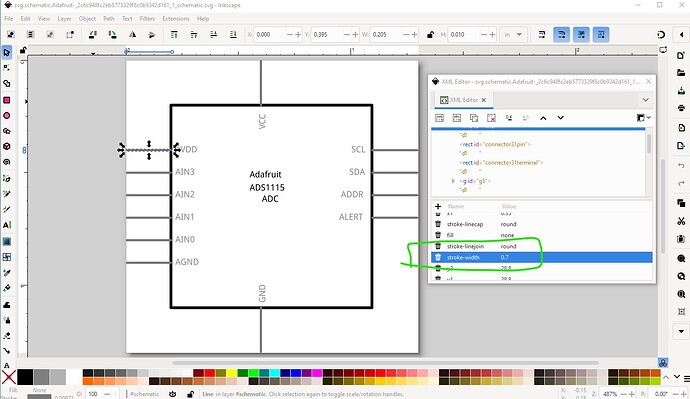Select all objects icon in toolbar
This screenshot has width=690, height=399.
point(11,34)
